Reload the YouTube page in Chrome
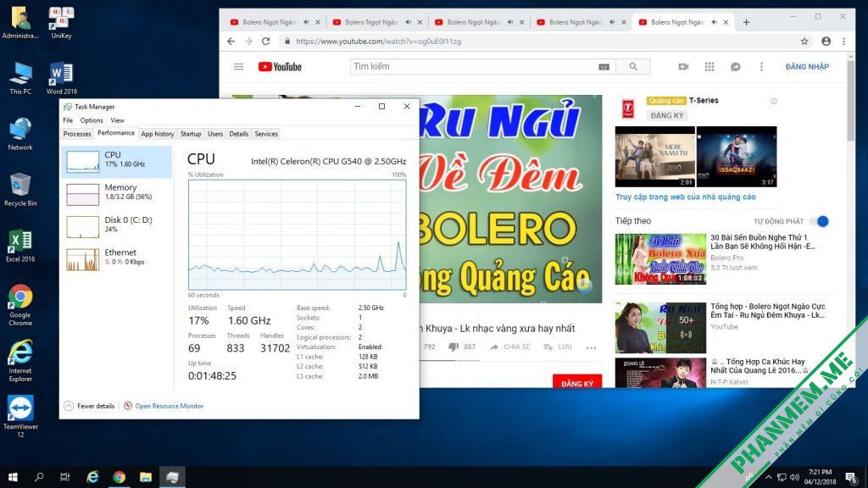Screen dimensions: 868x488 click(x=265, y=41)
